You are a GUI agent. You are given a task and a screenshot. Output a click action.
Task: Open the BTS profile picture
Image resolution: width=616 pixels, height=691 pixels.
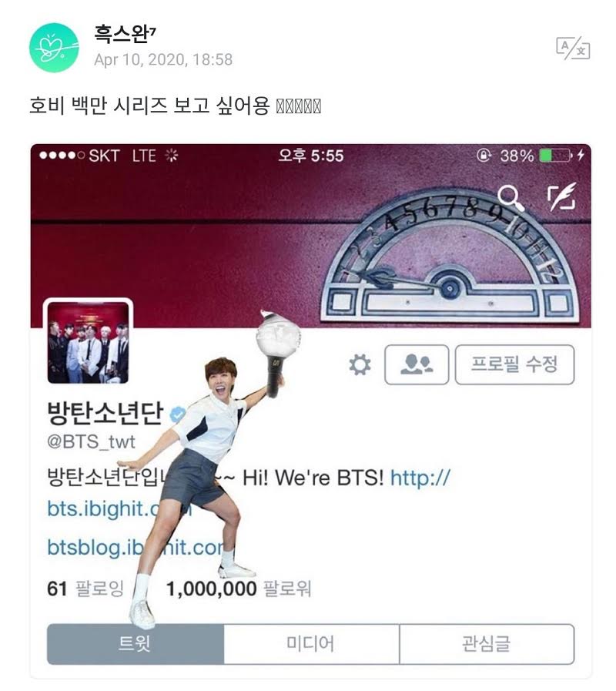point(88,342)
